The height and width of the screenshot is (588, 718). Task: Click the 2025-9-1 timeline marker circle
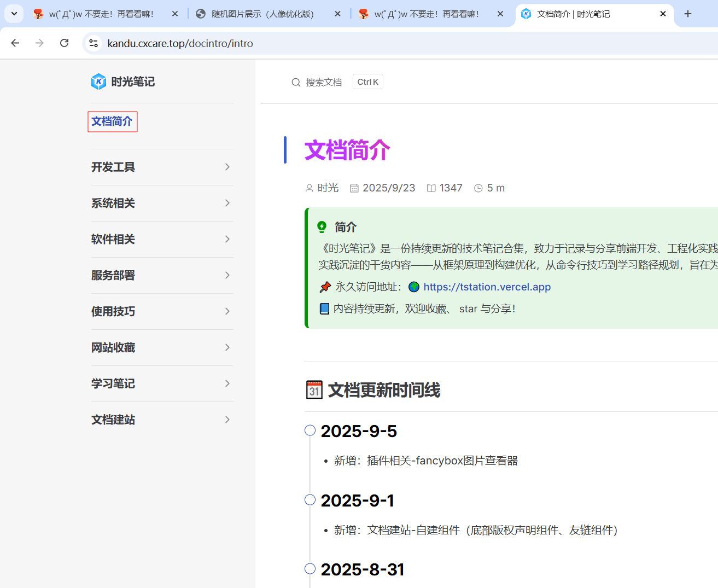310,499
